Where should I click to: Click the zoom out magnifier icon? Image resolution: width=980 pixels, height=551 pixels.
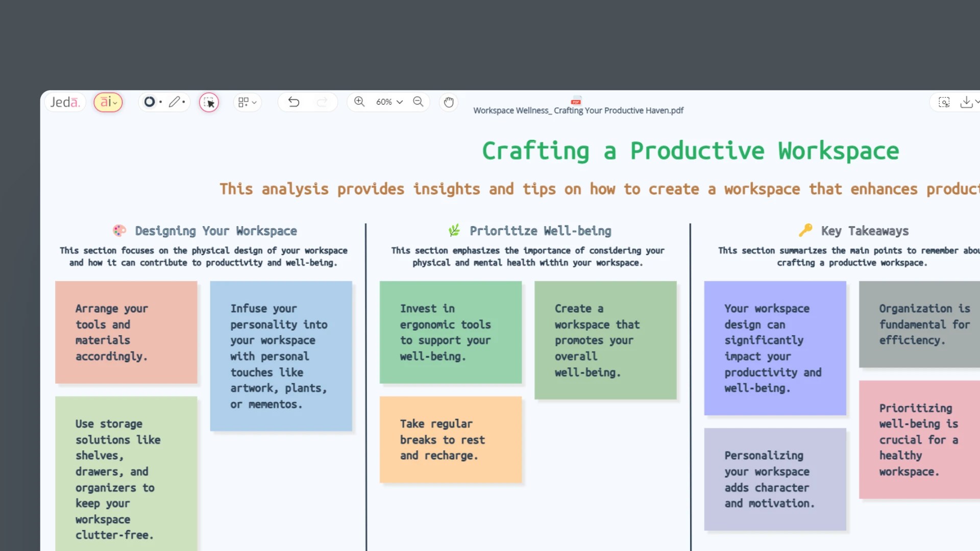click(418, 102)
